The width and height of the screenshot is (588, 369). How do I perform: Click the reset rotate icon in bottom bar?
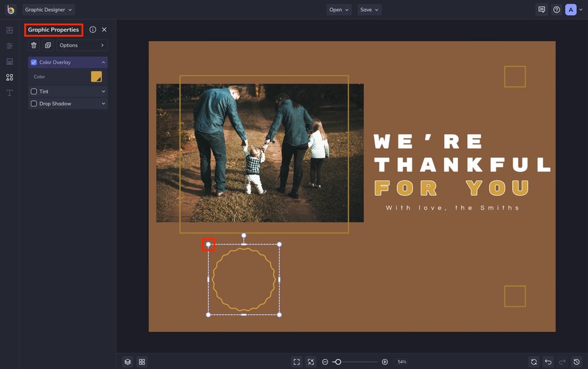tap(534, 362)
